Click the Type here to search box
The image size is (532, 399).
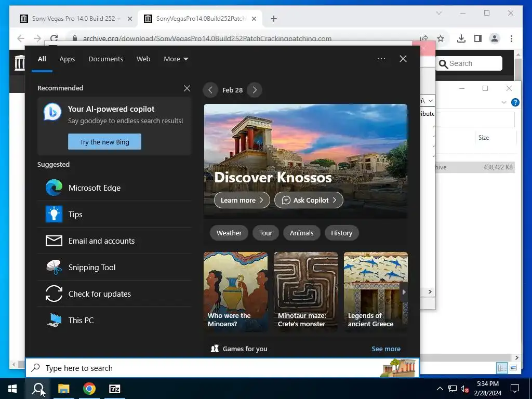222,368
